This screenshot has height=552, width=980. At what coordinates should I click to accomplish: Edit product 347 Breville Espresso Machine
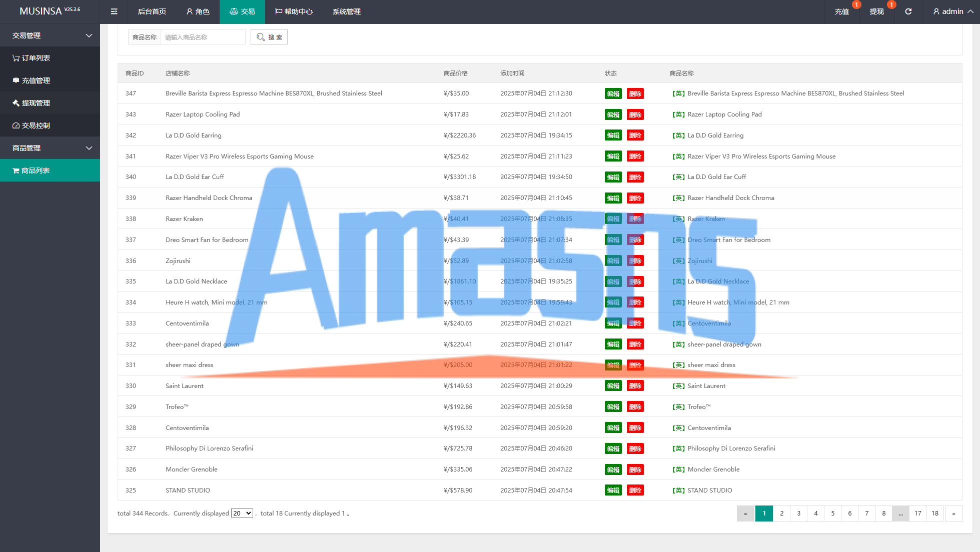pyautogui.click(x=613, y=93)
